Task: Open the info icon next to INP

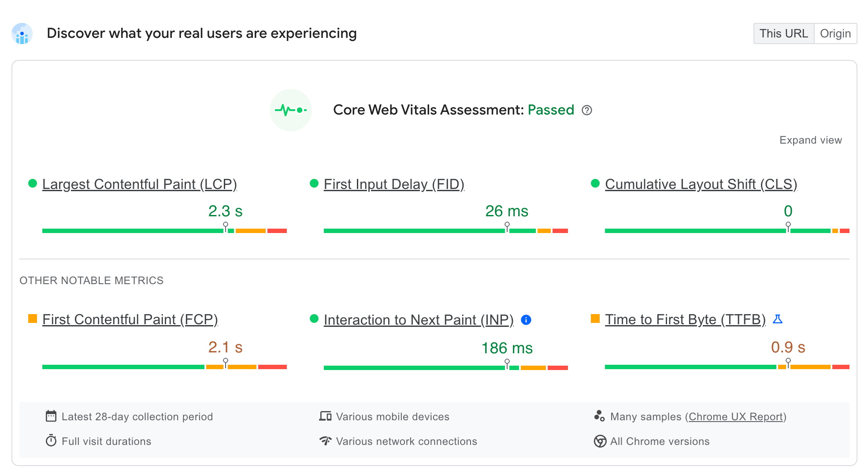Action: [527, 320]
